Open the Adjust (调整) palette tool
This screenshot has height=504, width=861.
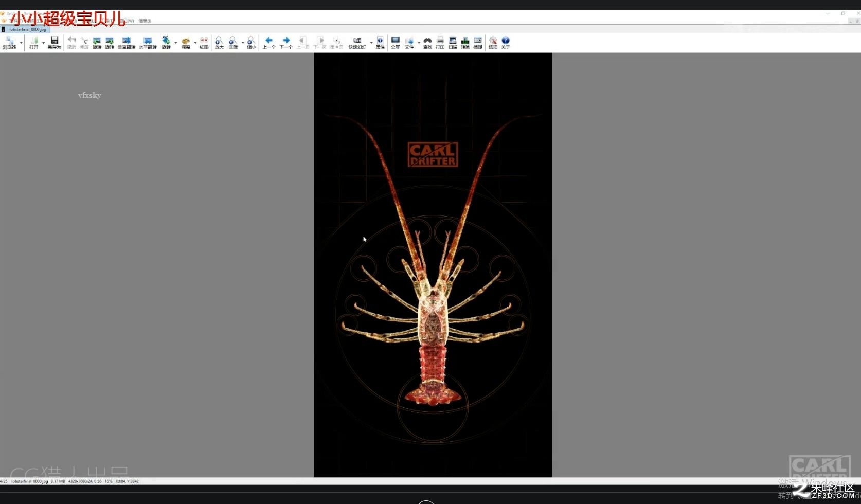[x=186, y=43]
